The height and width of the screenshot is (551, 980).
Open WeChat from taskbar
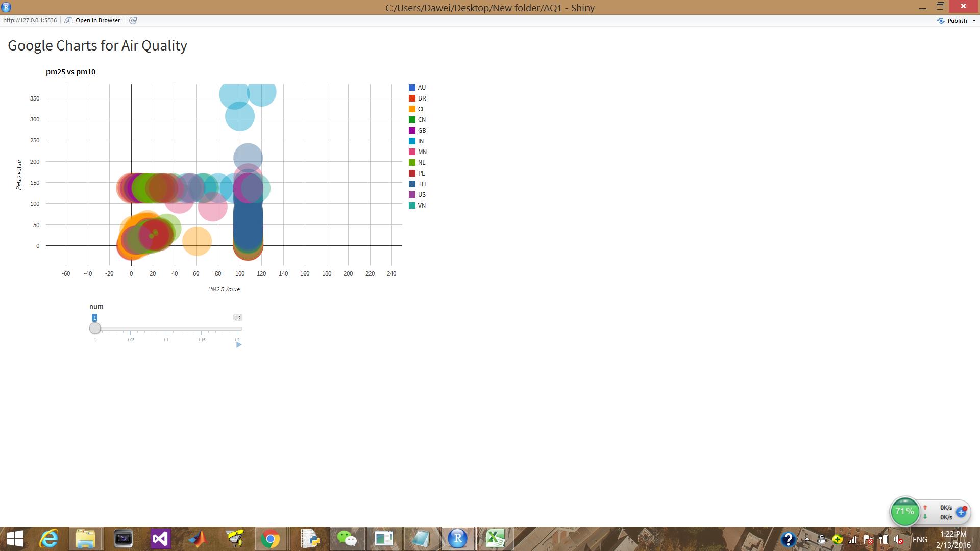pyautogui.click(x=347, y=539)
